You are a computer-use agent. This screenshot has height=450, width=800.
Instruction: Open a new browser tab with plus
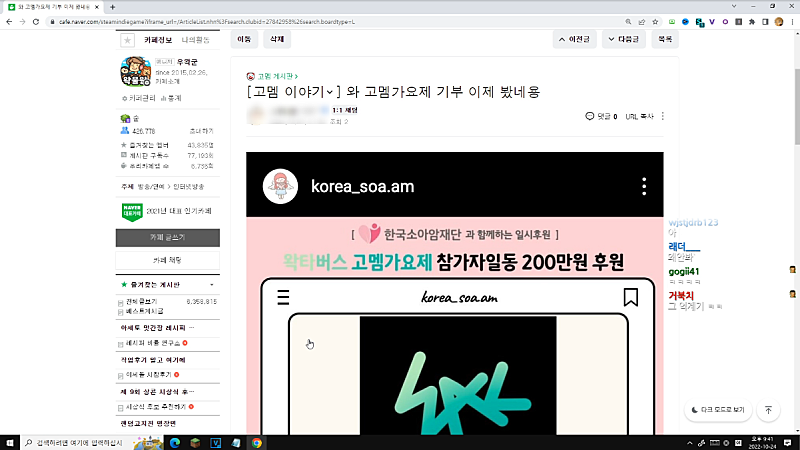tap(112, 7)
